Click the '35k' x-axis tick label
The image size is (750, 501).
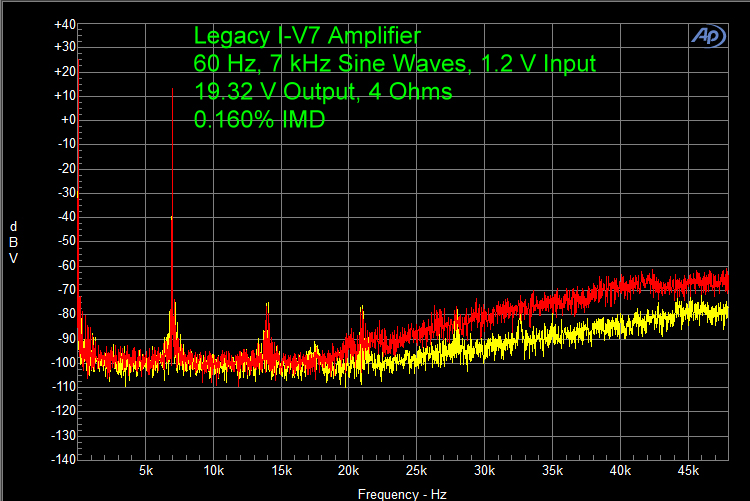click(553, 470)
